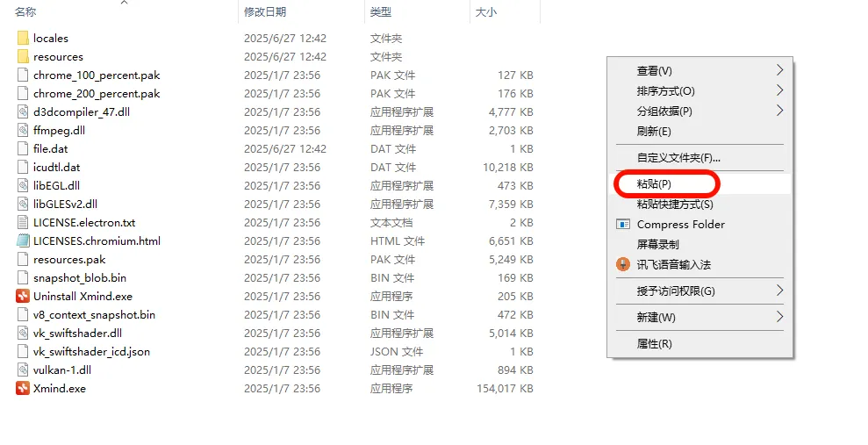Sort by the 大小 column header
The height and width of the screenshot is (445, 868).
(485, 11)
